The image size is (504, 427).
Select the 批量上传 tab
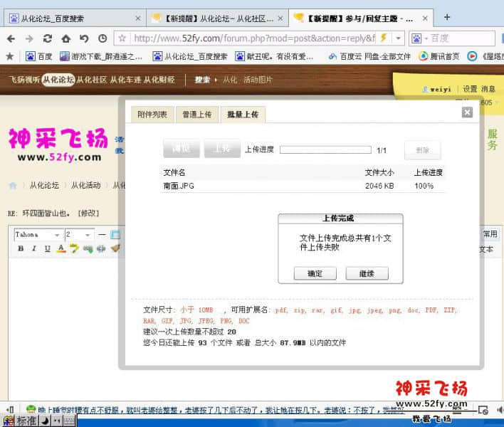(x=243, y=115)
